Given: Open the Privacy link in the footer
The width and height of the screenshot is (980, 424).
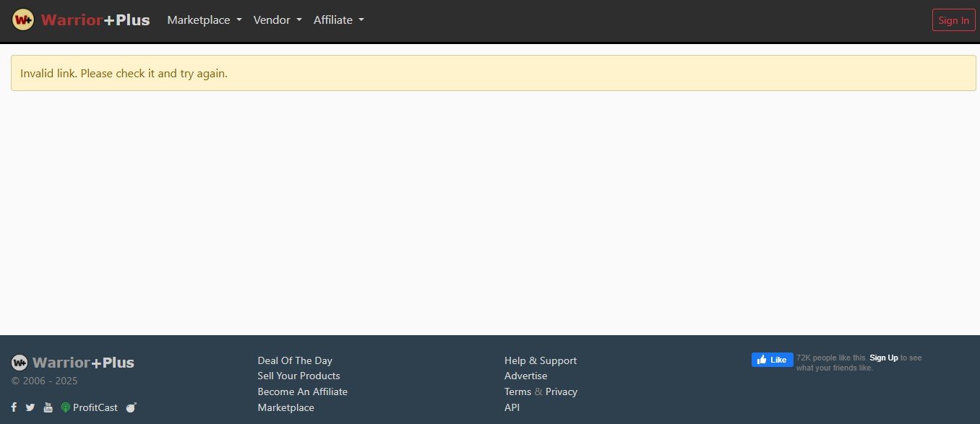Looking at the screenshot, I should pos(562,391).
